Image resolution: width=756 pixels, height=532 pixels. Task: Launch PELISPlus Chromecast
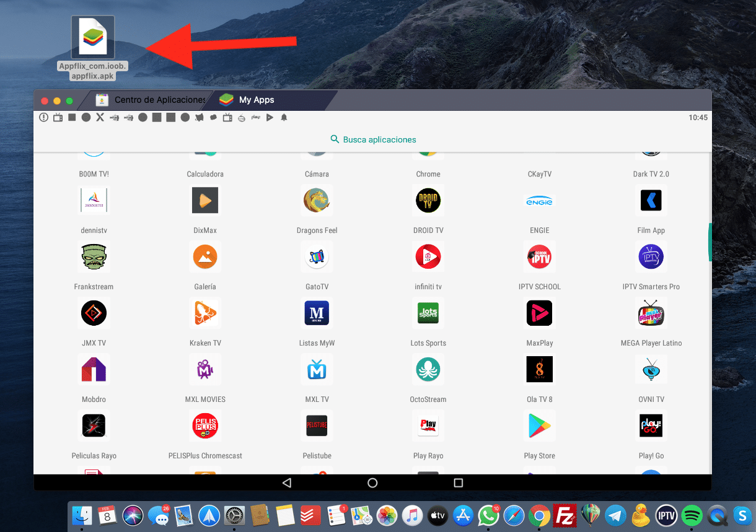(x=205, y=425)
